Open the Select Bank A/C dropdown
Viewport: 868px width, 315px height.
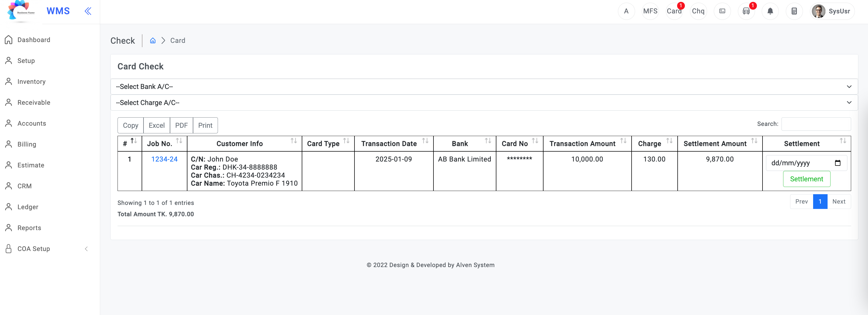(x=484, y=87)
